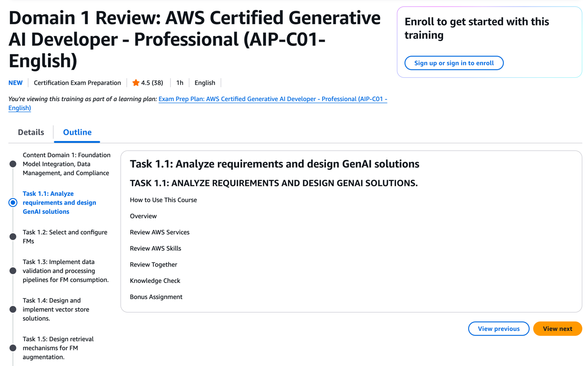This screenshot has width=588, height=366.
Task: Click the View previous button
Action: point(498,328)
